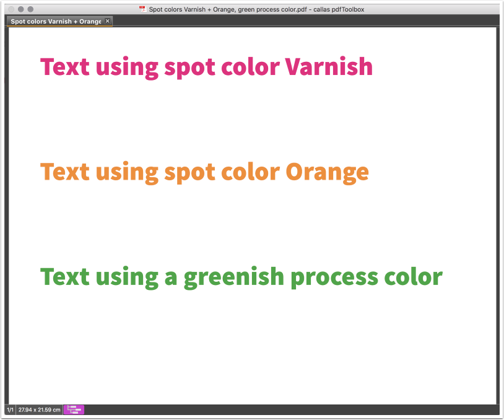Click the window minimize button in title bar
Screen dimensions: 504x420
21,9
